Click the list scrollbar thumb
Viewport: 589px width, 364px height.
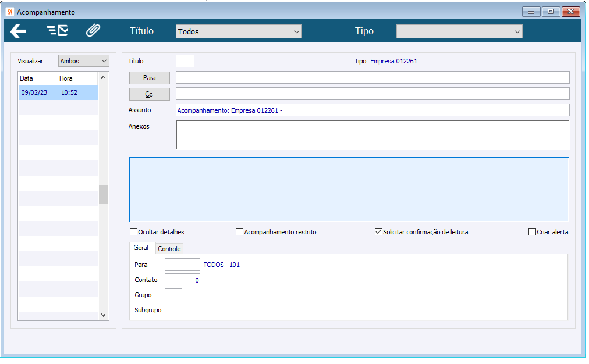tap(103, 194)
